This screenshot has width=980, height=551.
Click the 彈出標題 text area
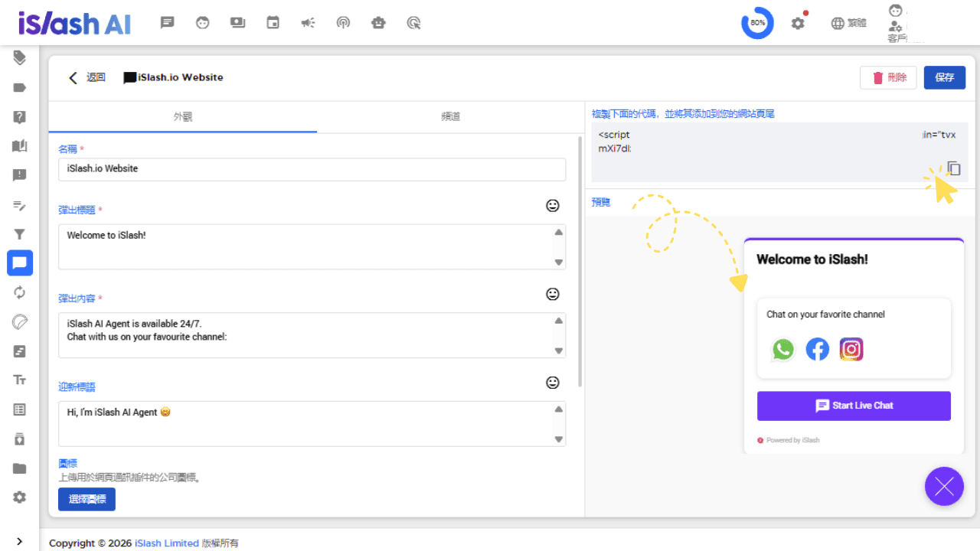312,246
